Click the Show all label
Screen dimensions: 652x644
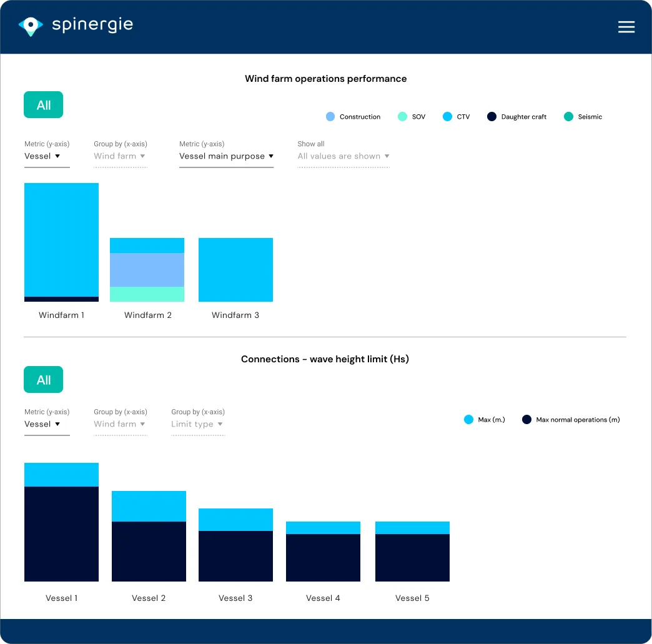point(310,144)
